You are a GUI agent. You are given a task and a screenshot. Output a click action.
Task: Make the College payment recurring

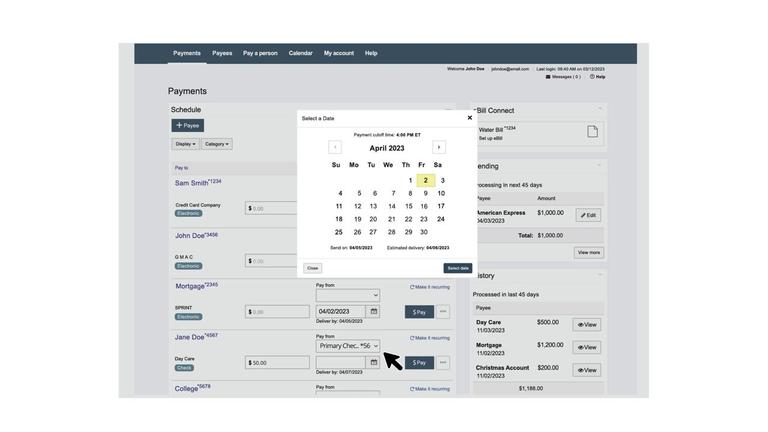(x=430, y=389)
